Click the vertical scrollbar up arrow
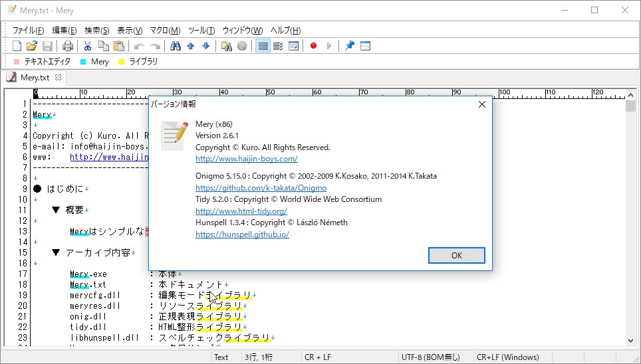 pos(630,95)
